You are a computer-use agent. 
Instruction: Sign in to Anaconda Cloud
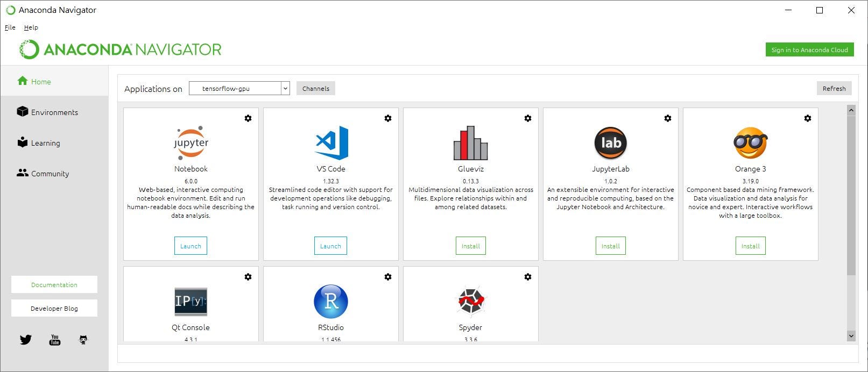pos(810,50)
